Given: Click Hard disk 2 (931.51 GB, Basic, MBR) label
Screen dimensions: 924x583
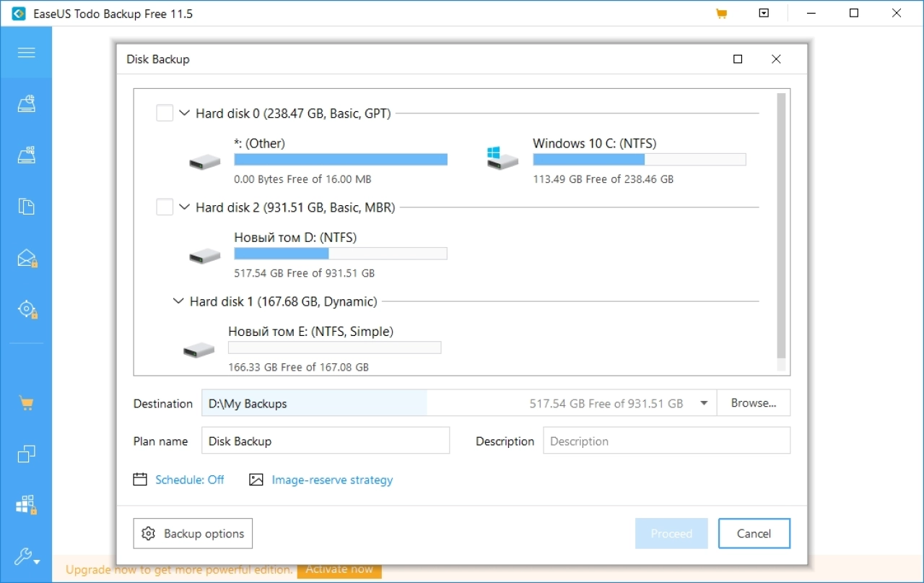Looking at the screenshot, I should click(295, 207).
